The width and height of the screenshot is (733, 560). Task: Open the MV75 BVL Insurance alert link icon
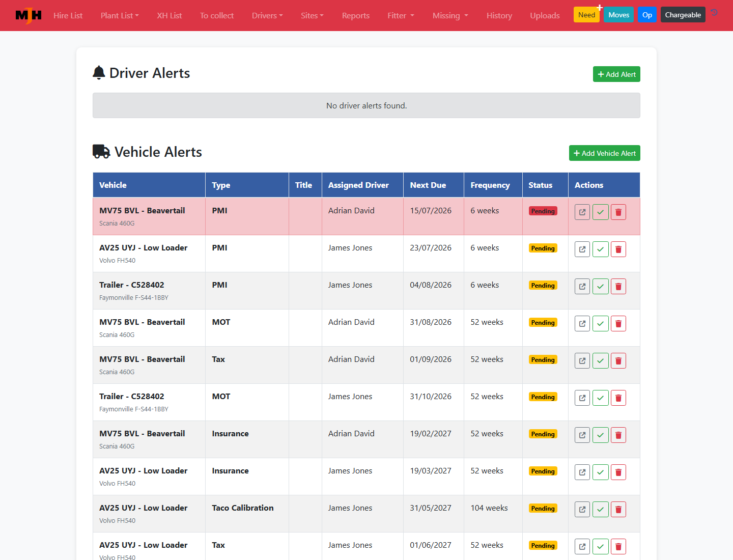[x=582, y=435]
